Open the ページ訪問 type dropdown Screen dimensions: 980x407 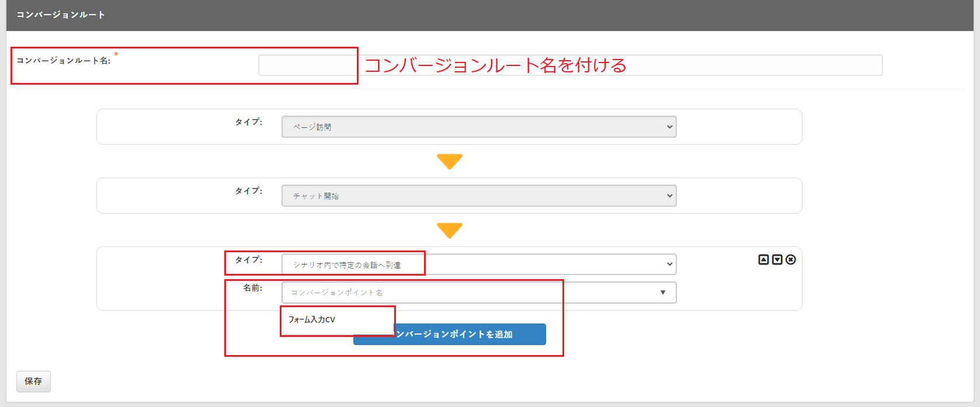[478, 127]
